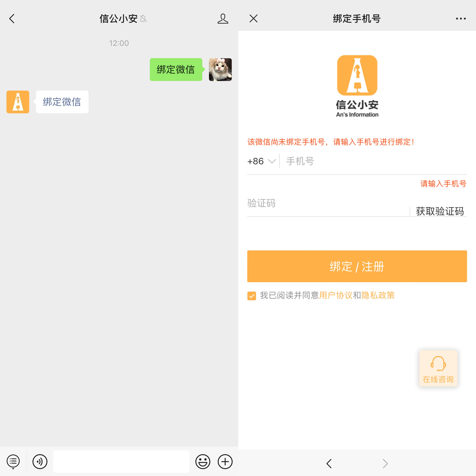Tap the muted bell icon beside 信公小安
The width and height of the screenshot is (476, 476).
[143, 19]
